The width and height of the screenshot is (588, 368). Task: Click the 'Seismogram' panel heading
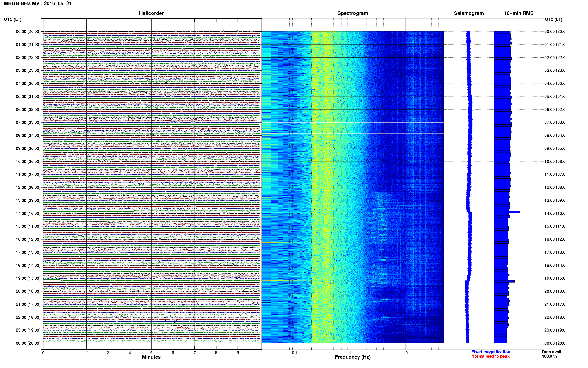[x=469, y=13]
